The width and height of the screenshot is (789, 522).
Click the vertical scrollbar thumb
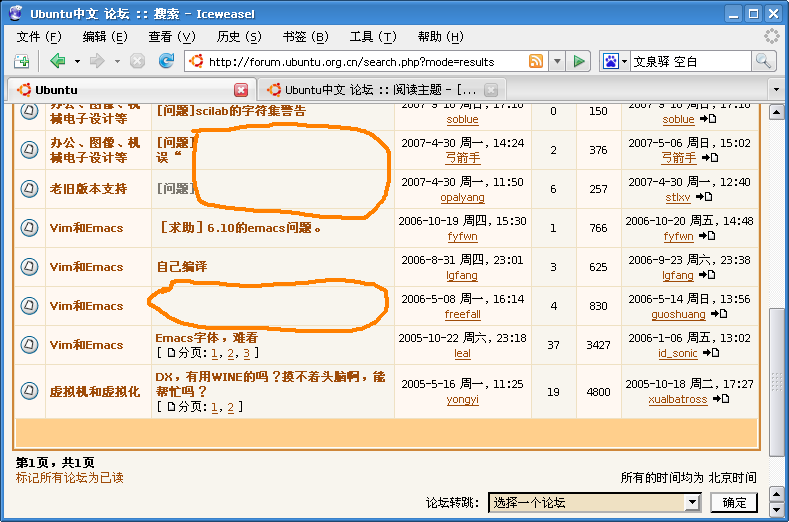coord(776,382)
